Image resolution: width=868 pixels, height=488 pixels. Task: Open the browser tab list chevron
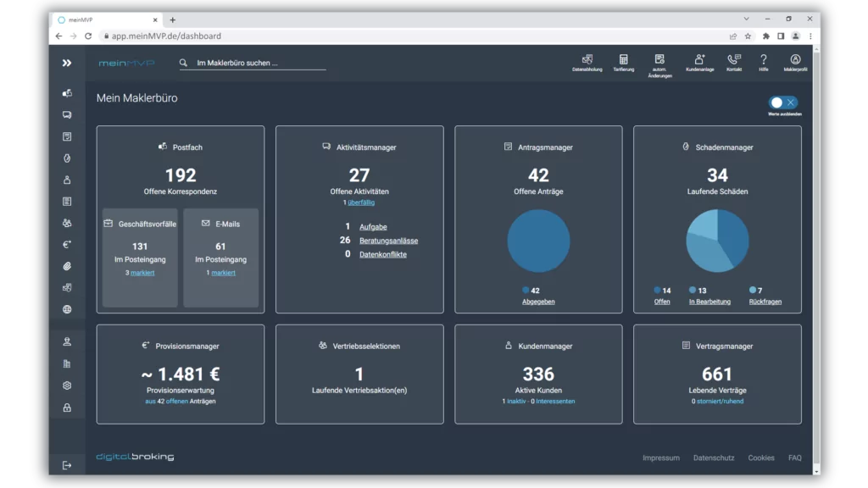[x=746, y=19]
